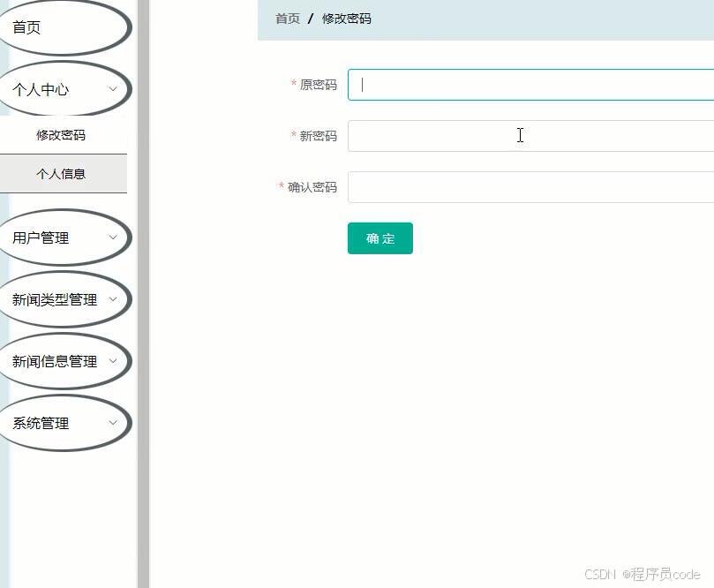Collapse the 个人中心 menu chevron
The image size is (714, 588).
[113, 90]
